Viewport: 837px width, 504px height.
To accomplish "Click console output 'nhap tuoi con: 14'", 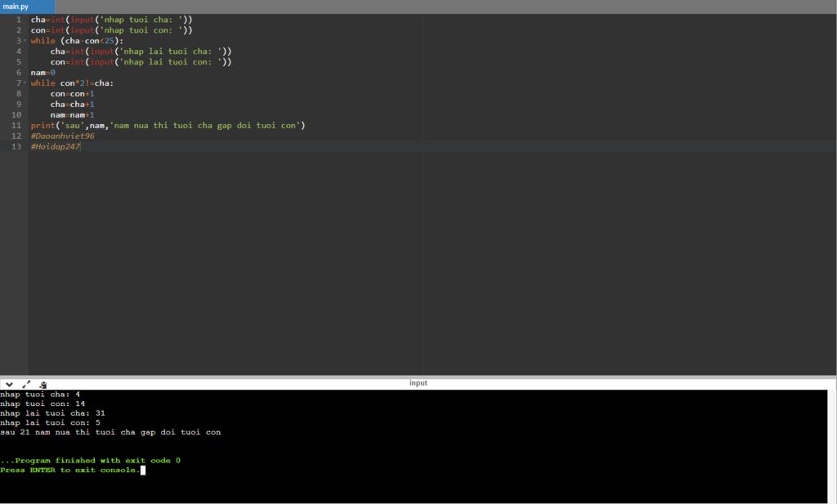I will point(43,404).
